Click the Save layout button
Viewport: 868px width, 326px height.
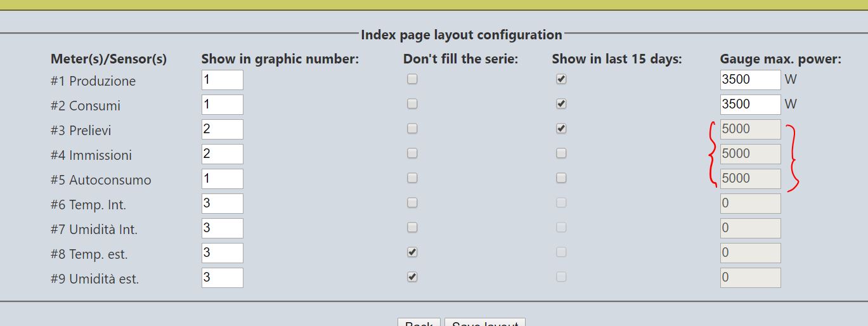[485, 322]
